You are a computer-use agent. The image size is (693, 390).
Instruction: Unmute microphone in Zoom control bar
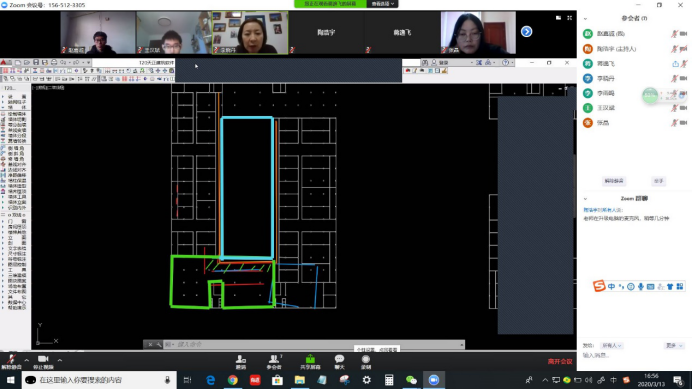11,362
